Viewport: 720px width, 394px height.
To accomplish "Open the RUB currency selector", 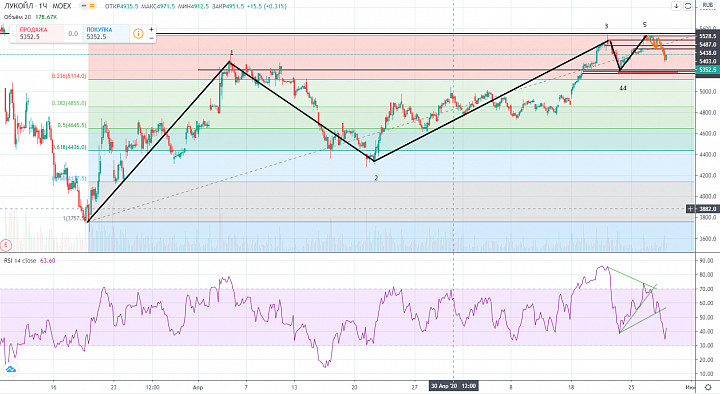I will point(708,5).
